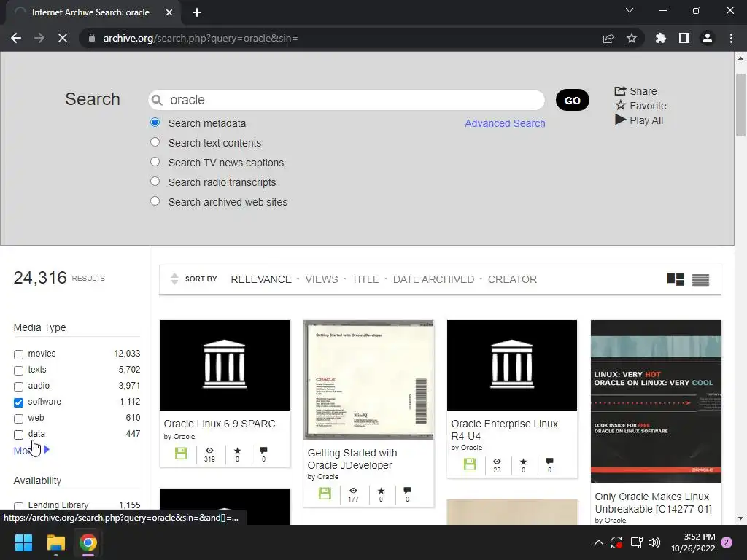The image size is (747, 560).
Task: Check the Lending Library availability filter
Action: click(18, 506)
